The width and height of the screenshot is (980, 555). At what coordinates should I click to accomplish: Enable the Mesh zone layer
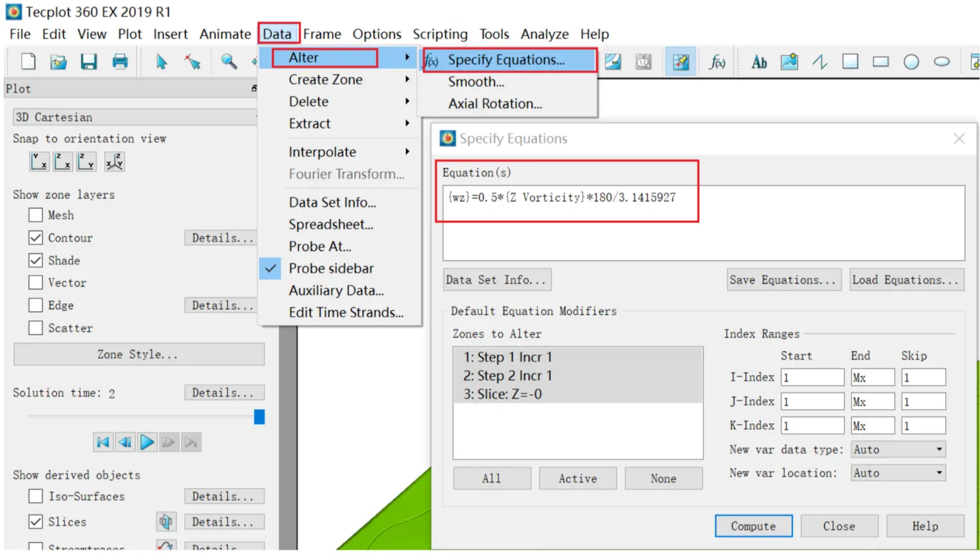[x=36, y=215]
